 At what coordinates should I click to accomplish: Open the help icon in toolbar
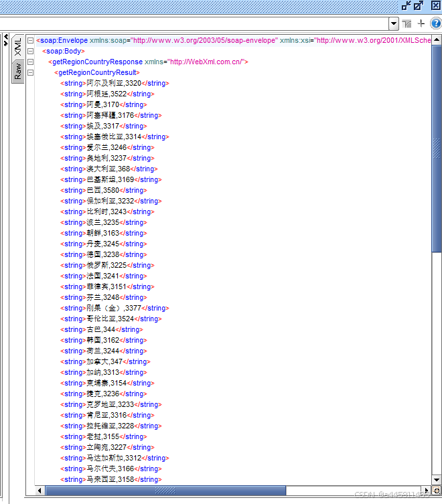[x=436, y=23]
